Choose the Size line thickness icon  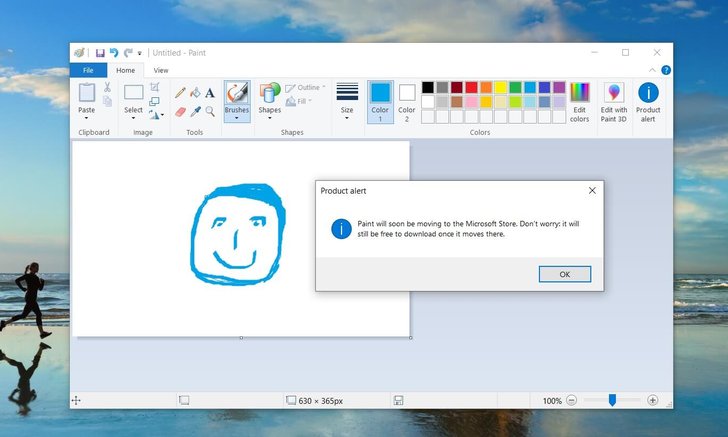pyautogui.click(x=347, y=91)
